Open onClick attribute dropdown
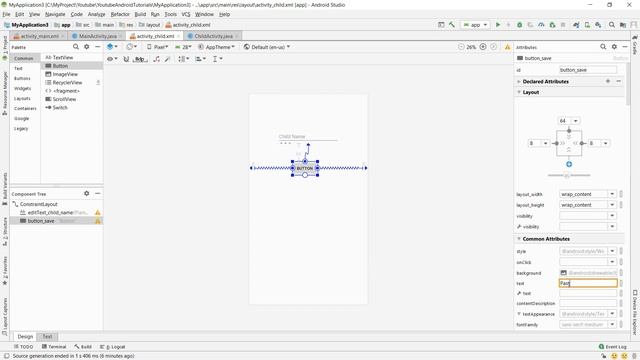This screenshot has width=640, height=360. (x=612, y=262)
